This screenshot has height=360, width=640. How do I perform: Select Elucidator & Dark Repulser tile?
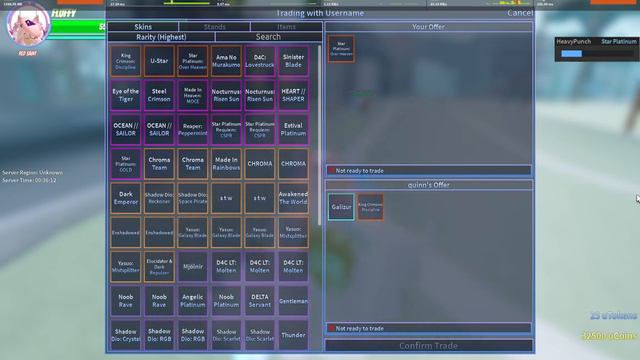coord(159,267)
